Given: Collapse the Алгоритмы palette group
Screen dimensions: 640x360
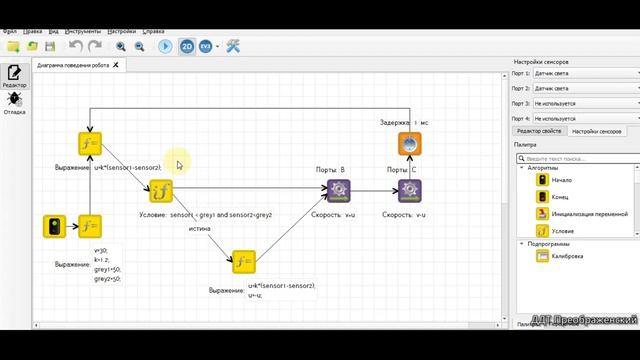Looking at the screenshot, I should [x=521, y=168].
